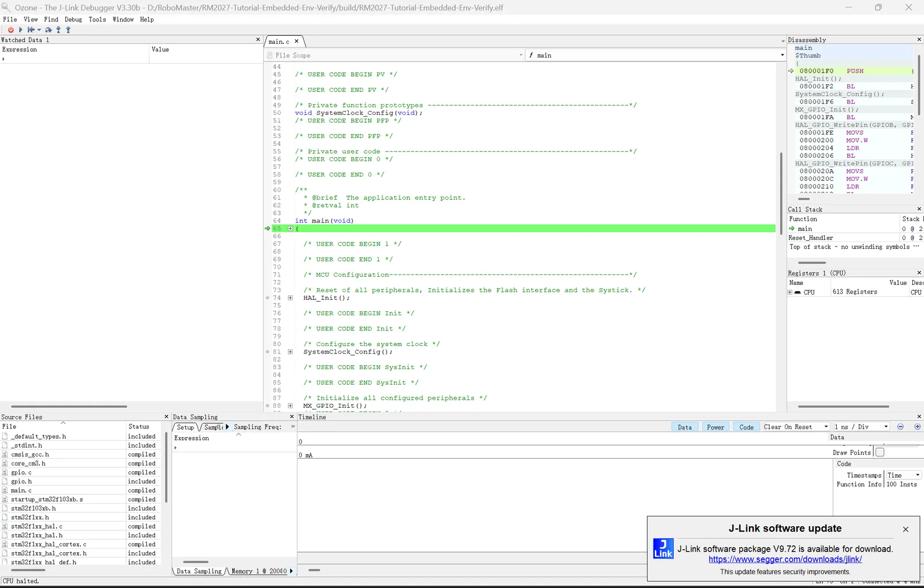
Task: Close the Registers 1 (CPU) panel
Action: coord(919,273)
